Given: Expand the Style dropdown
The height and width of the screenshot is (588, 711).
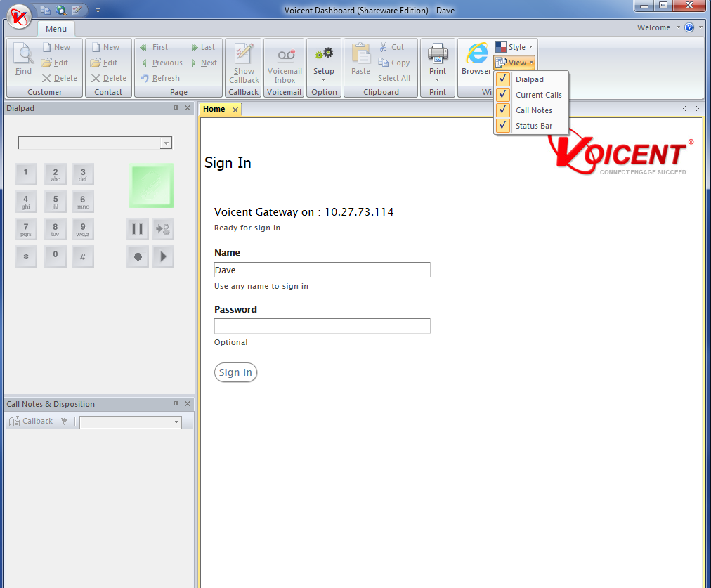Looking at the screenshot, I should [x=516, y=47].
